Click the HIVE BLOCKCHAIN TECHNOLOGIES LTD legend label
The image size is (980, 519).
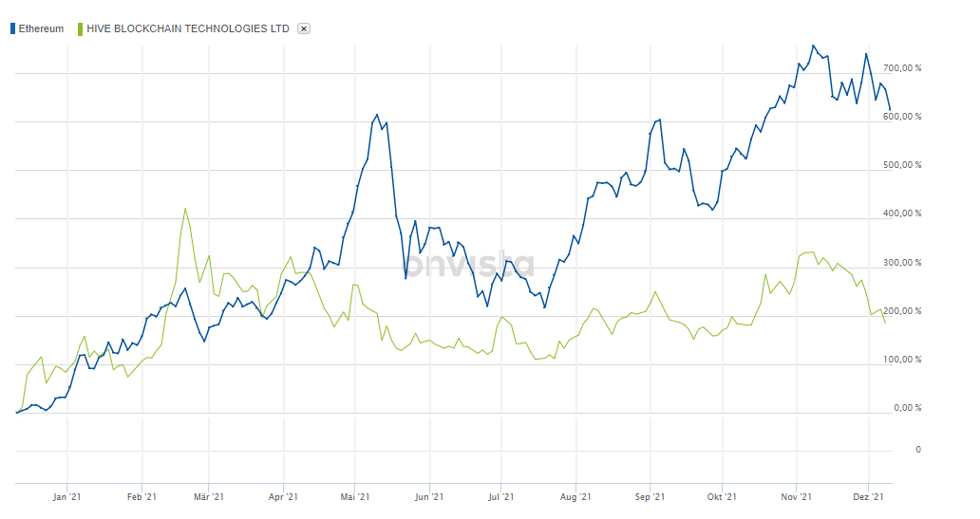pos(188,28)
